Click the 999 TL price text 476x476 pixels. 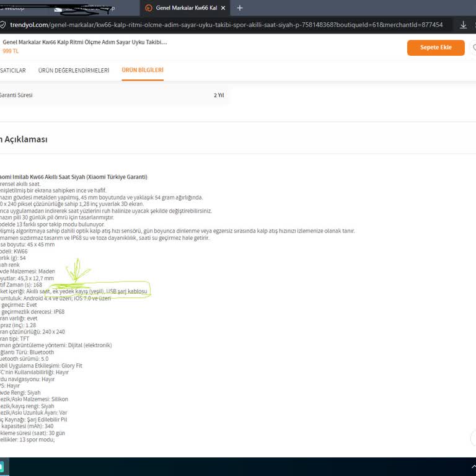11,51
